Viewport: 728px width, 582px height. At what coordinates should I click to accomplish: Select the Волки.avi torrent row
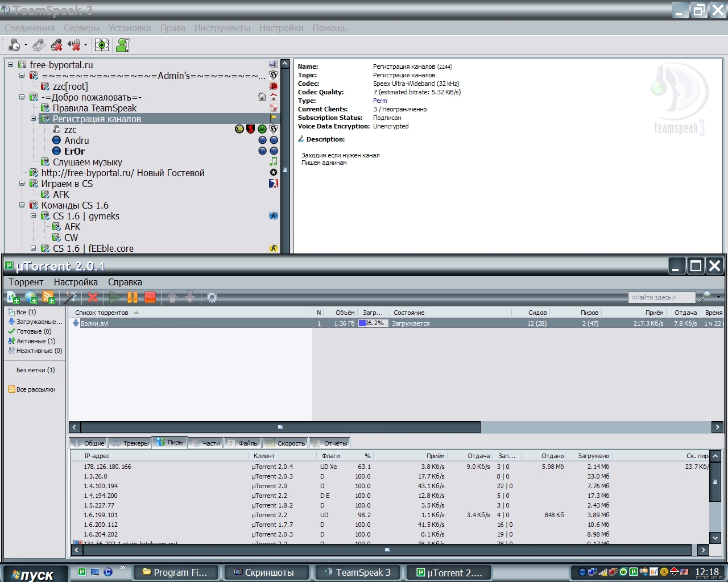[396, 323]
